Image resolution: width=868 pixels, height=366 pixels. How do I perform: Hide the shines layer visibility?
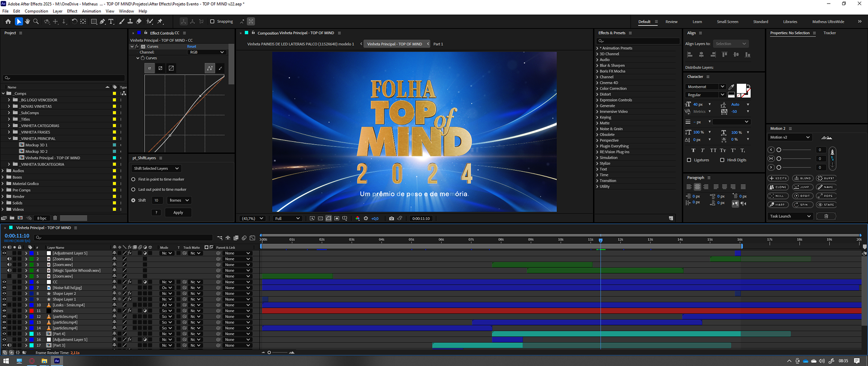[5, 311]
